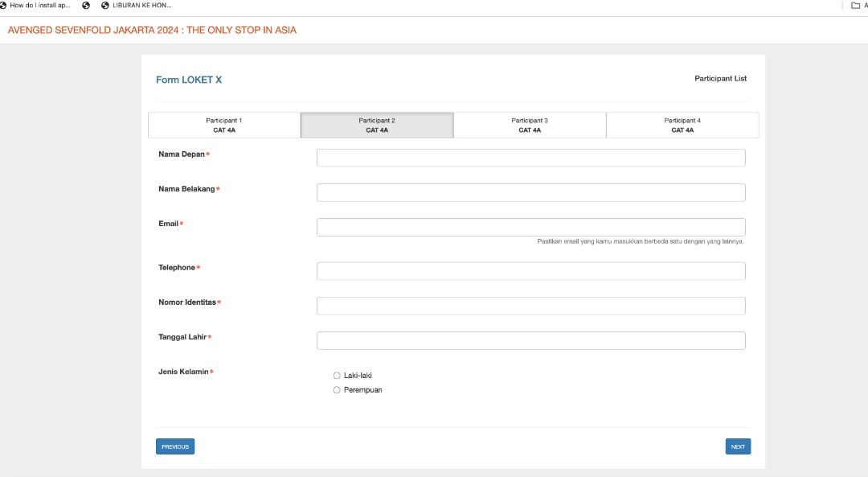Click the untitled globe bookmark between the titled bookmarks
The height and width of the screenshot is (477, 868).
point(86,5)
